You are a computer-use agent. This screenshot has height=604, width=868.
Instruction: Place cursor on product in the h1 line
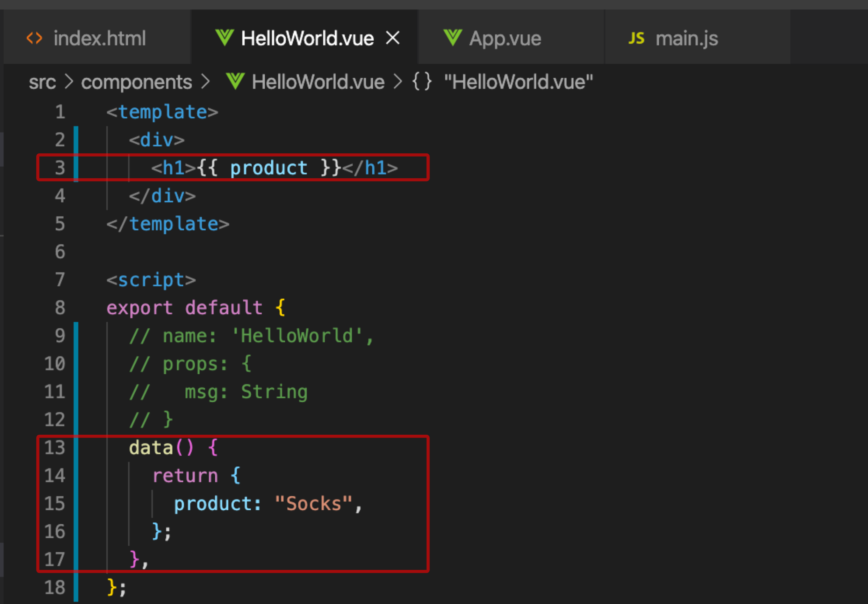pyautogui.click(x=268, y=168)
